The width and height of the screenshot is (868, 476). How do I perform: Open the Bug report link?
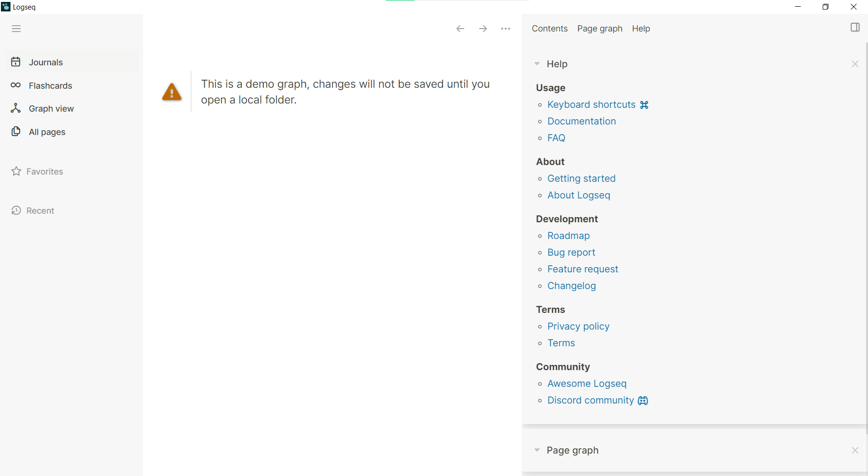coord(571,252)
